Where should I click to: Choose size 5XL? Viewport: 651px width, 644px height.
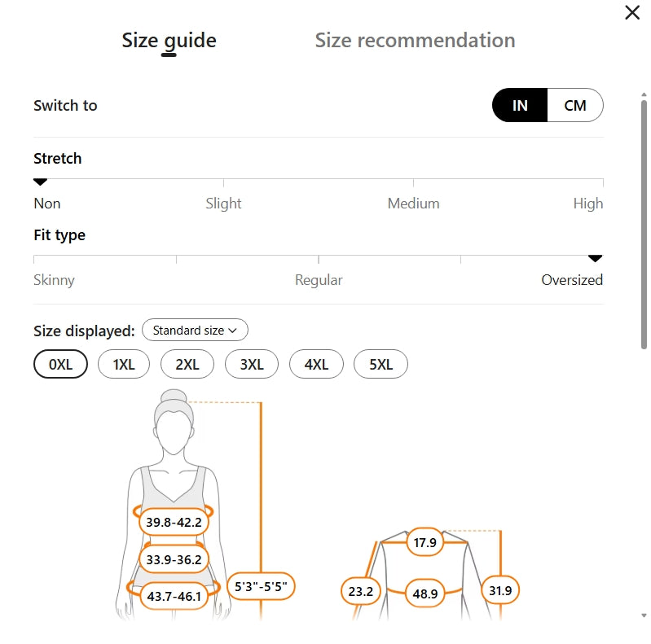(380, 365)
